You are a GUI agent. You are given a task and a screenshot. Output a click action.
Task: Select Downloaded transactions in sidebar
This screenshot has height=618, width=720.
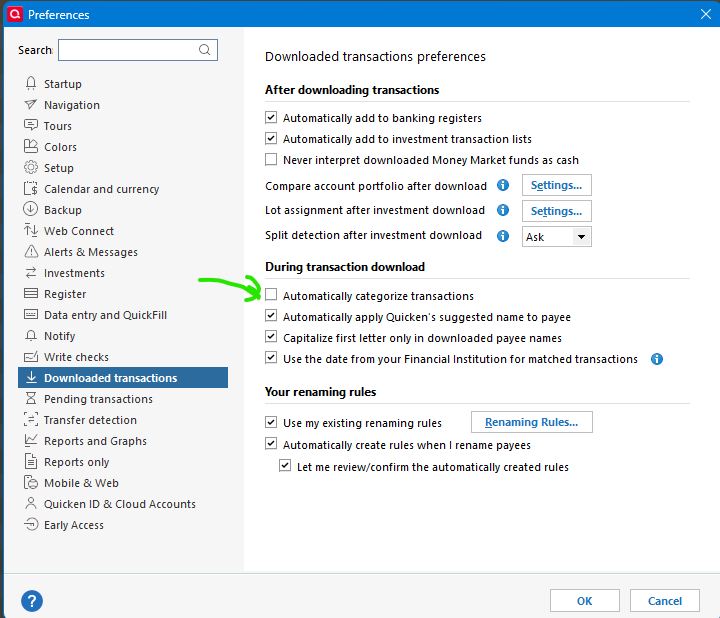(123, 377)
